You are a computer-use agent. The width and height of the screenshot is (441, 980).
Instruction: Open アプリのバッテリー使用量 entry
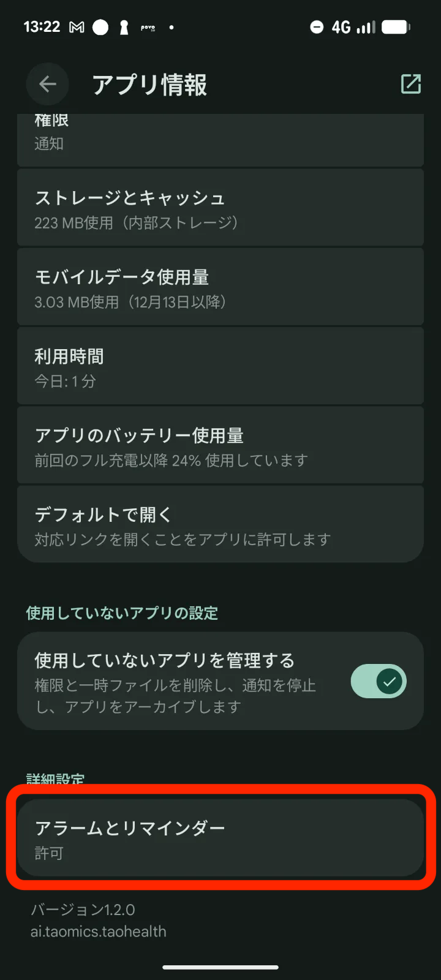tap(221, 445)
